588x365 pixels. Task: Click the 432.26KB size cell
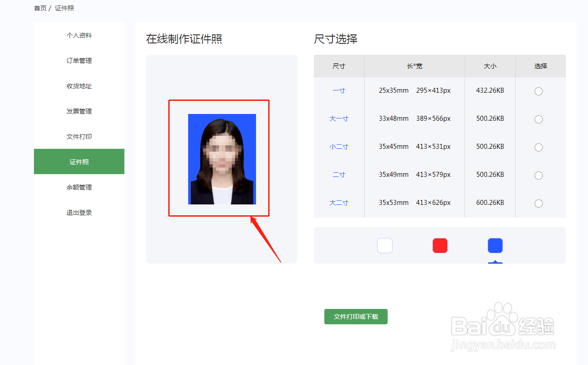(490, 90)
